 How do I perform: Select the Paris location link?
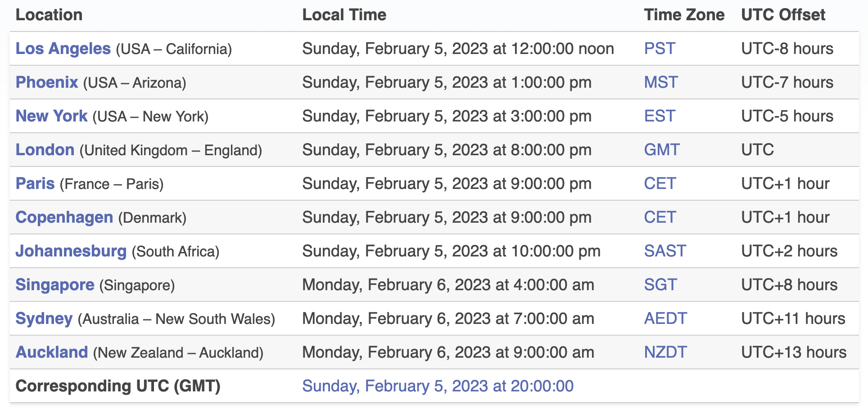click(x=35, y=184)
